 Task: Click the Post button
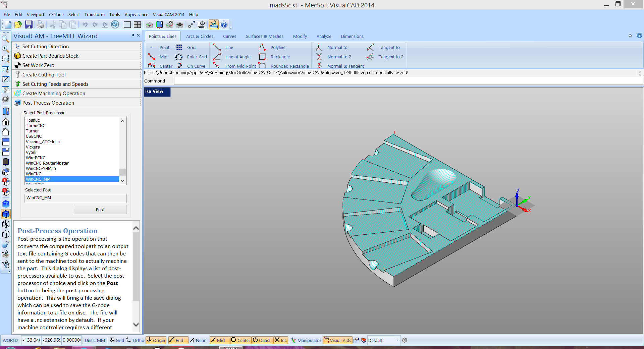point(100,210)
